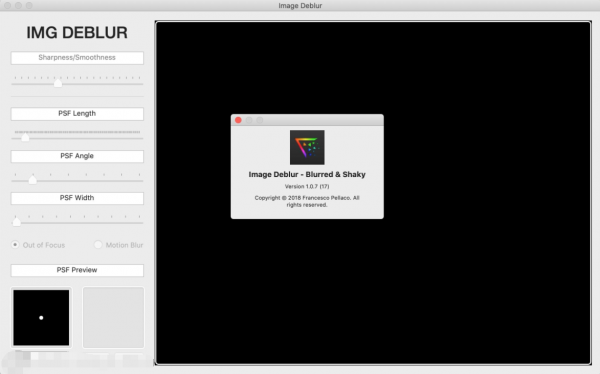The height and width of the screenshot is (374, 600).
Task: Click the Sharpness/Smoothness slider thumb
Action: pyautogui.click(x=58, y=83)
